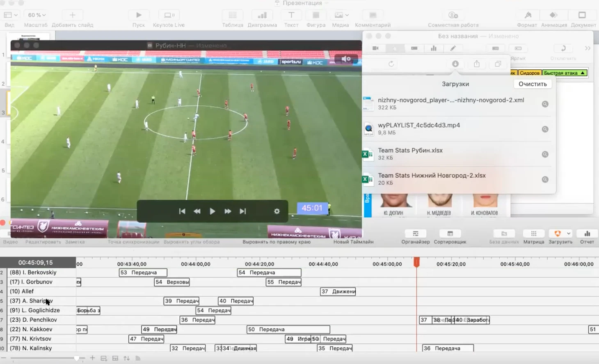Screen dimensions: 599x364
Task: Click the downloads arrow icon
Action: click(455, 64)
